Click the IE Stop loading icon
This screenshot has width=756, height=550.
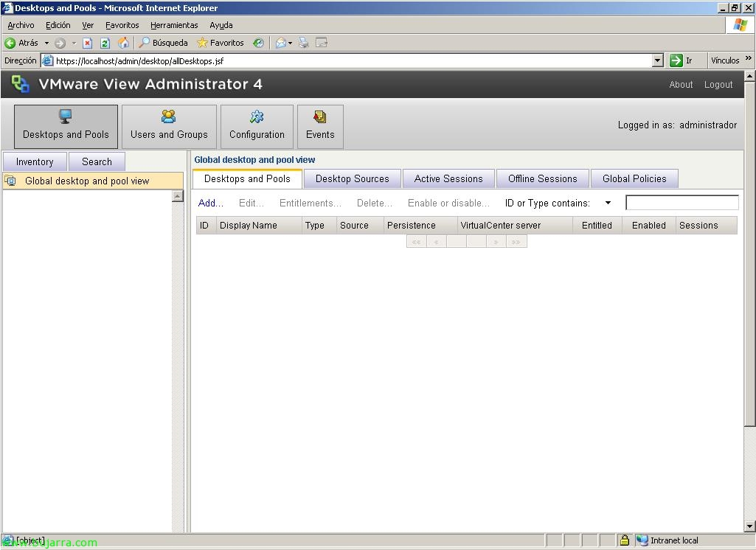point(87,43)
